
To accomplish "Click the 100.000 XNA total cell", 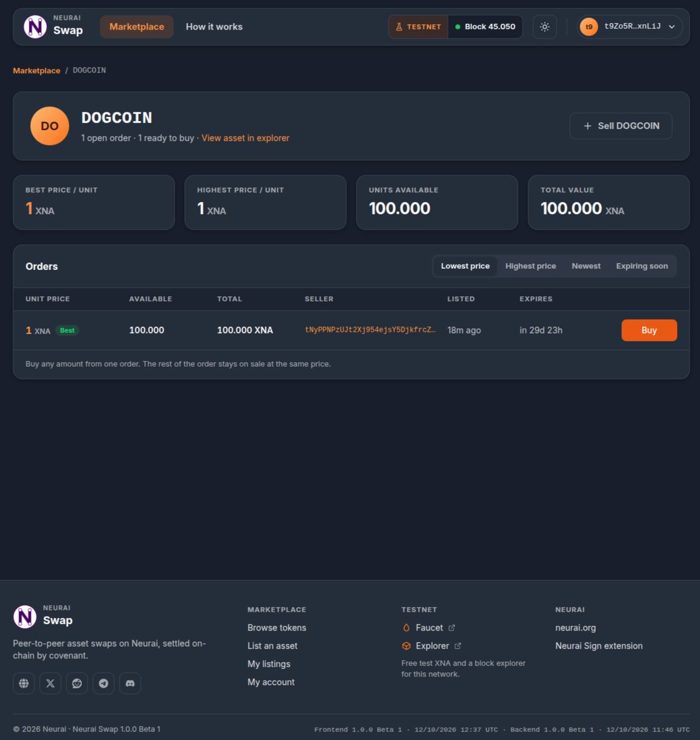I will pyautogui.click(x=245, y=331).
